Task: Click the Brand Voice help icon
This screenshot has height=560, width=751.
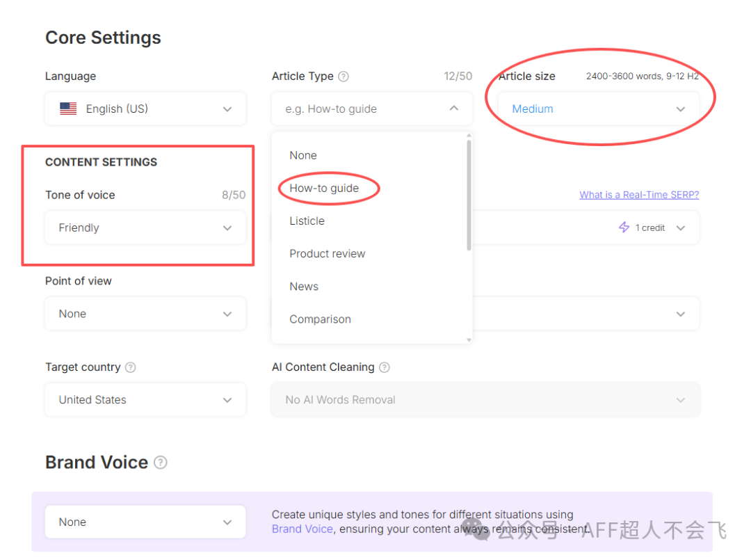Action: point(161,463)
